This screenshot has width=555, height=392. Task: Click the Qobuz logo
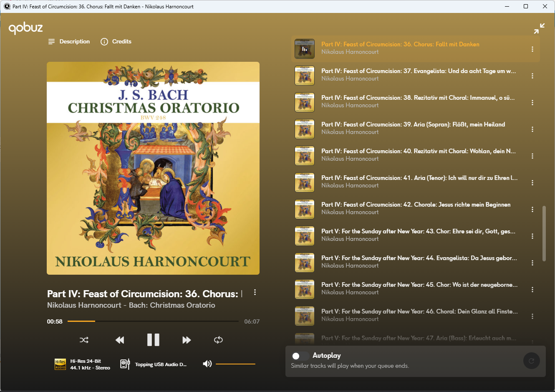(26, 28)
